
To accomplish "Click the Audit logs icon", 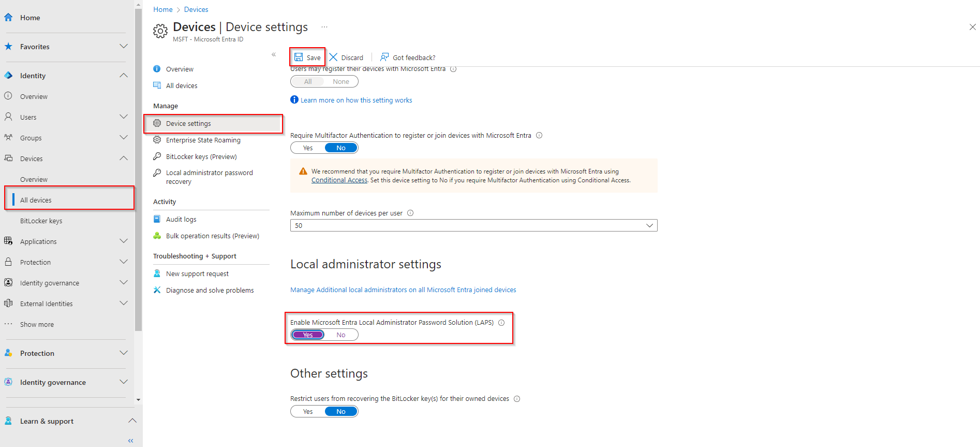I will tap(157, 219).
